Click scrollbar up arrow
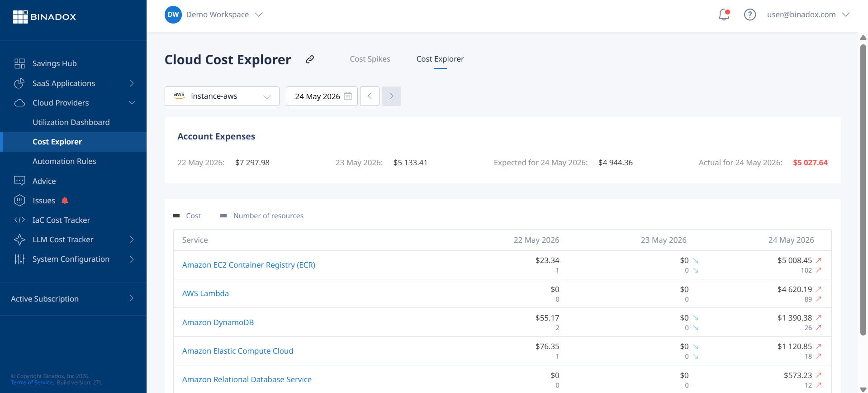868x393 pixels. [863, 38]
